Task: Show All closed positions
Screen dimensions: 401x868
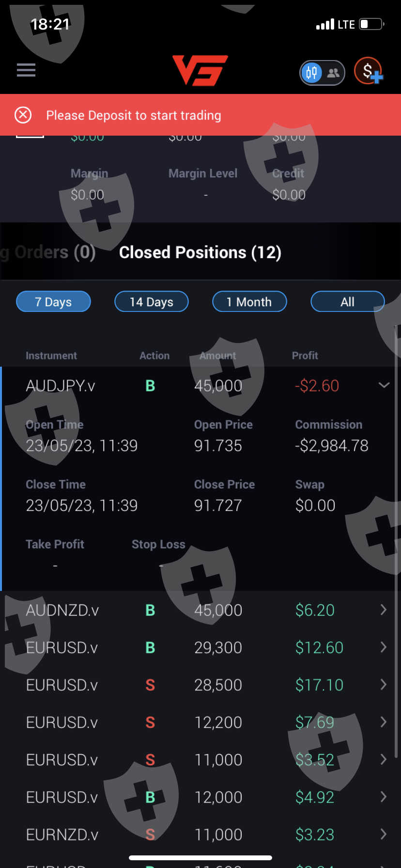Action: tap(347, 302)
